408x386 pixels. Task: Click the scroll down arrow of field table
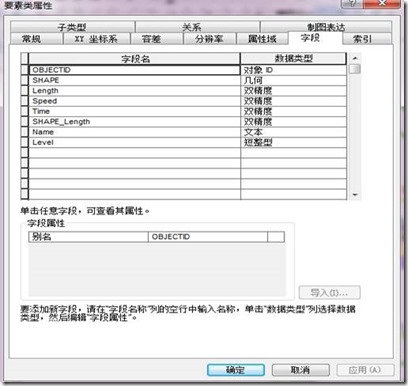[355, 195]
